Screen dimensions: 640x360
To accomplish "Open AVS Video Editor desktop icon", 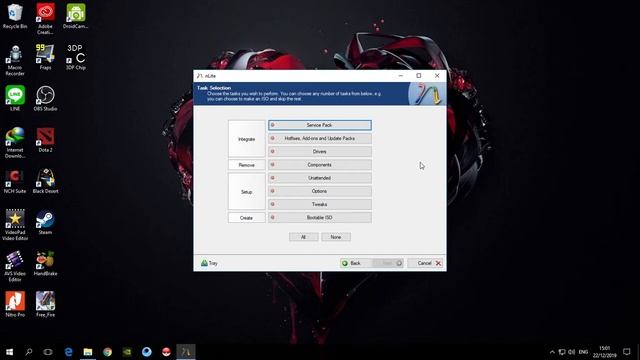I will [15, 266].
